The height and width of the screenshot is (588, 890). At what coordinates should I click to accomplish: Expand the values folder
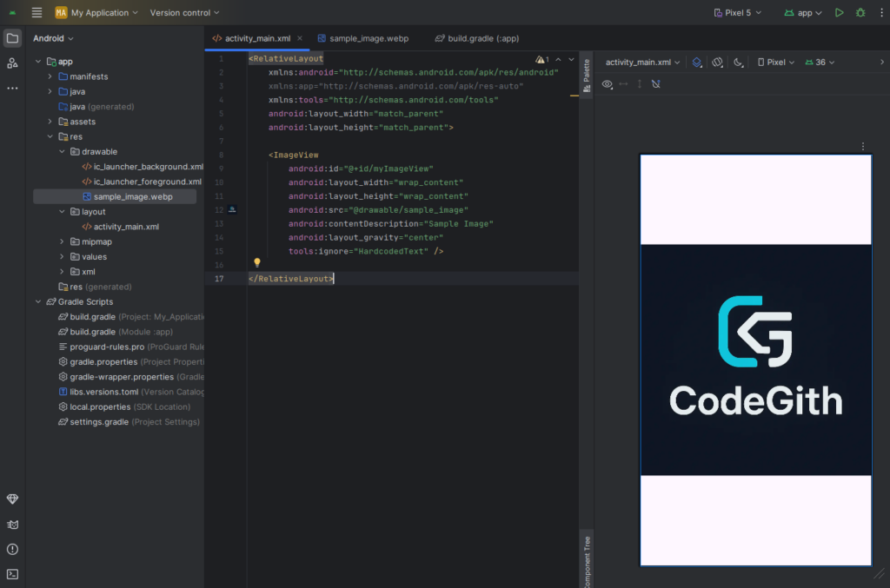point(62,256)
